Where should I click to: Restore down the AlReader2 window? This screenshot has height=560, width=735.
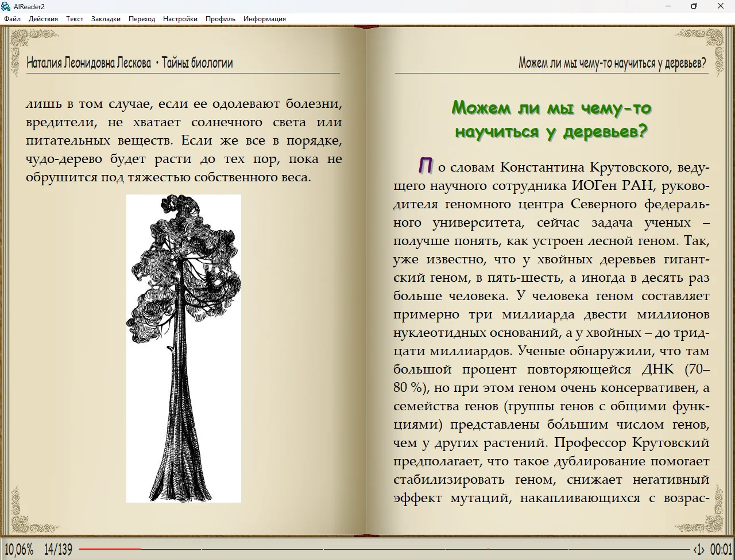click(694, 6)
